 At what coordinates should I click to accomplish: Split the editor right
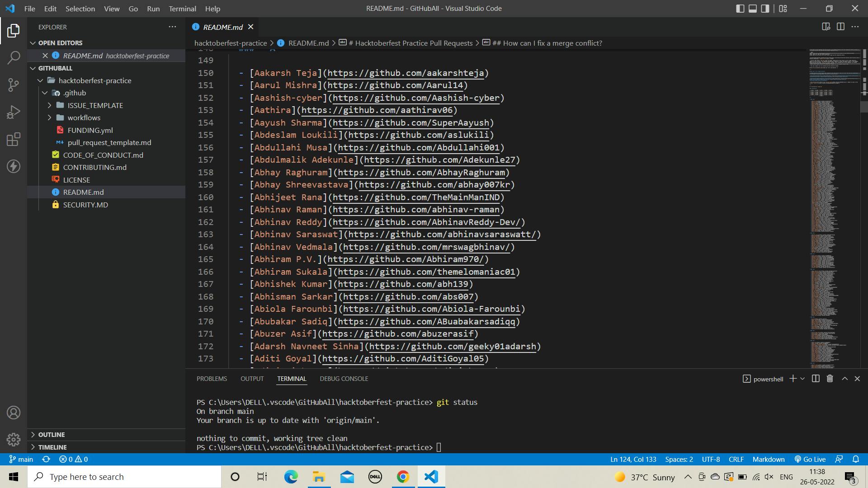[x=840, y=27]
